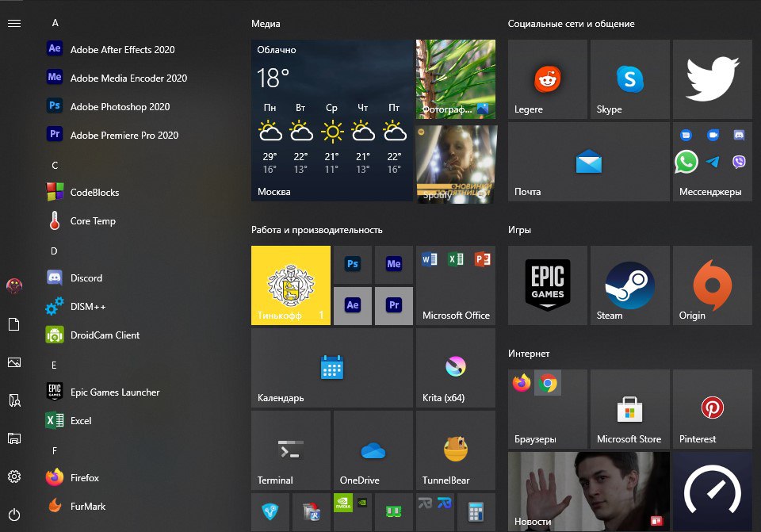Launch Adobe Media Encoder 2020 from app list
Image resolution: width=761 pixels, height=532 pixels.
click(x=117, y=78)
